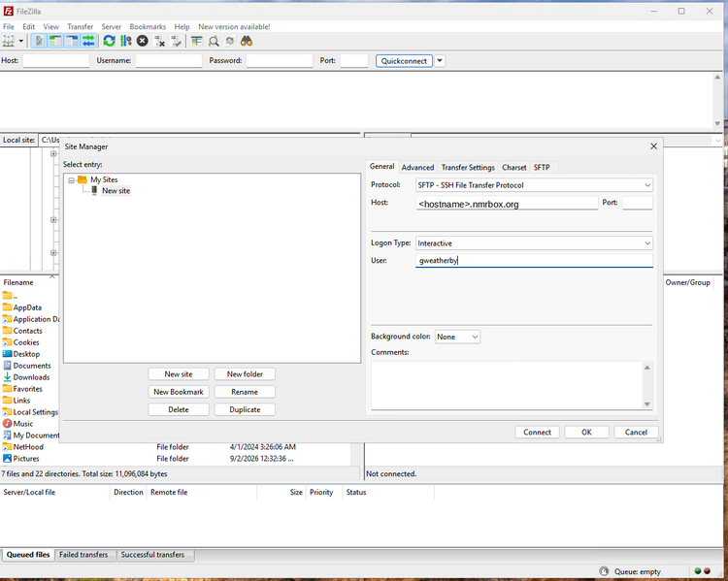This screenshot has width=728, height=581.
Task: Click the New site button
Action: [179, 374]
